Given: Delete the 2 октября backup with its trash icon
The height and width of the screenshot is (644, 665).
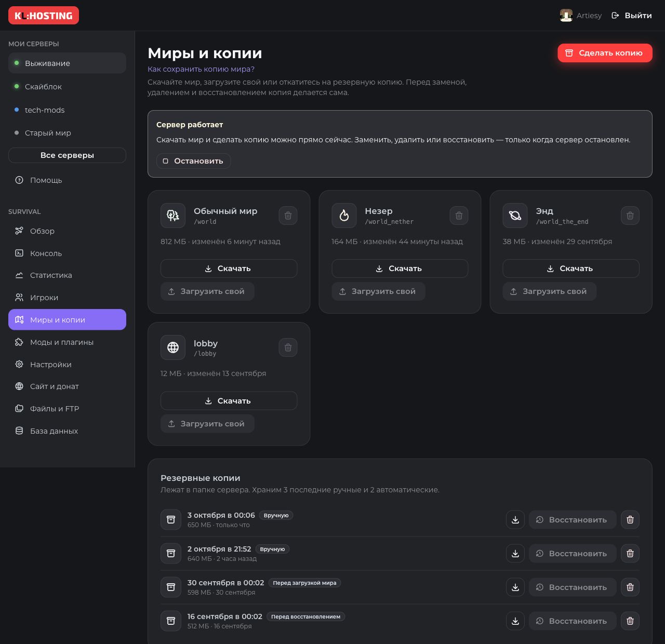Looking at the screenshot, I should click(x=630, y=554).
